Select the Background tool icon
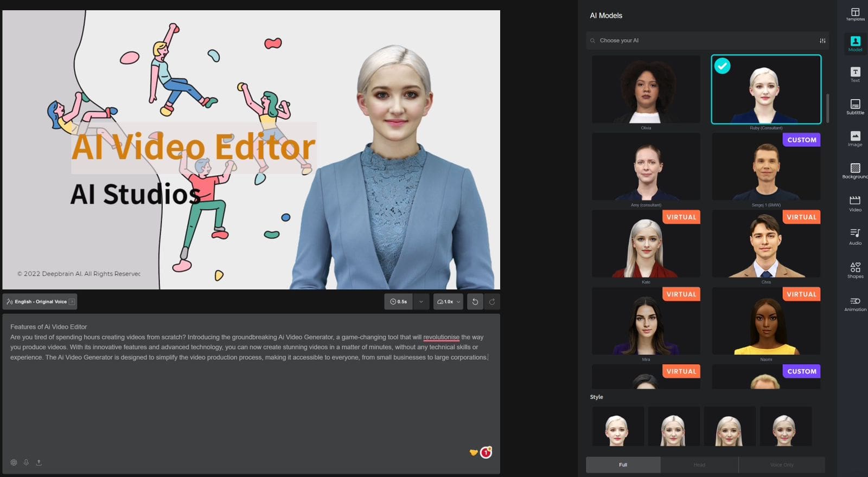868x477 pixels. point(855,170)
